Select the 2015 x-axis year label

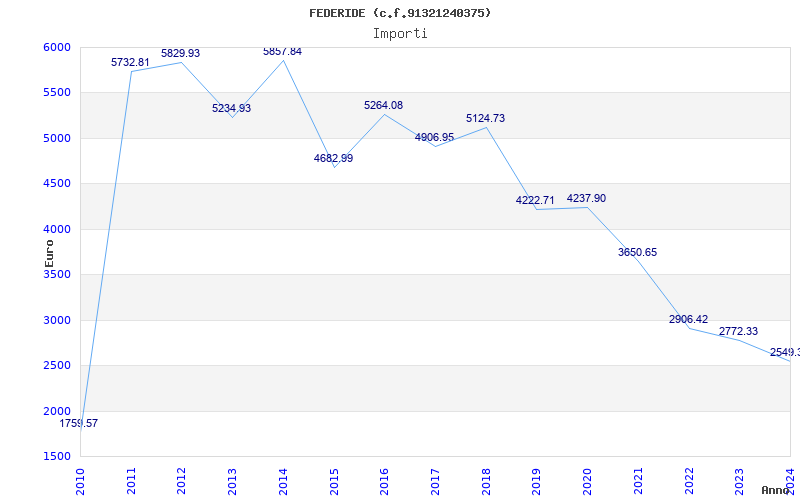(334, 480)
